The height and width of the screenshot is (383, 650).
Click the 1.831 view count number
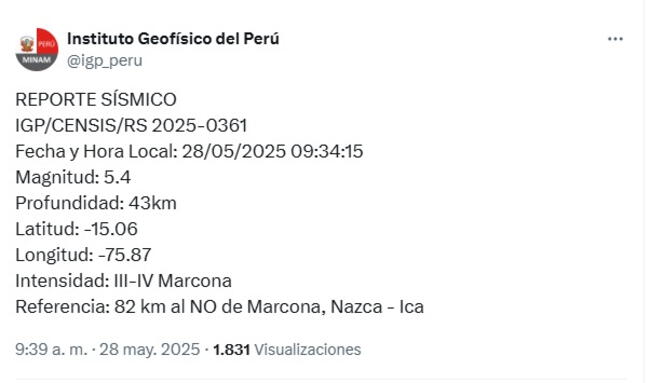coord(231,350)
